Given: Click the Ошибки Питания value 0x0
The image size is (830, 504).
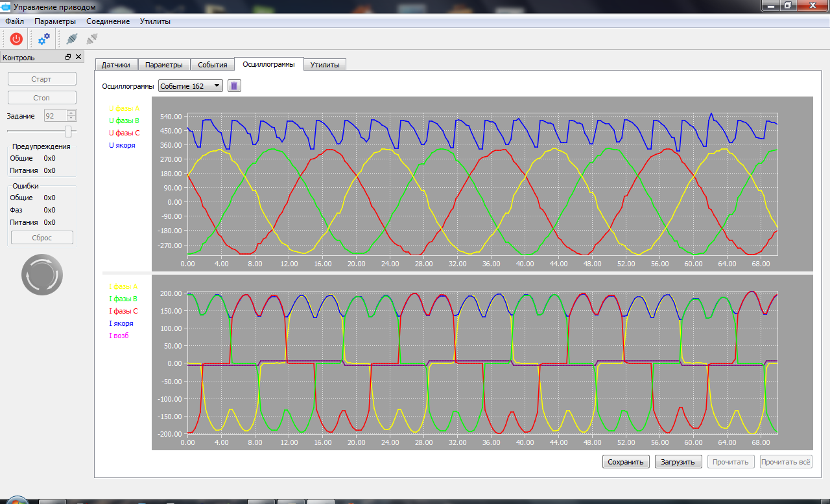Looking at the screenshot, I should 50,222.
